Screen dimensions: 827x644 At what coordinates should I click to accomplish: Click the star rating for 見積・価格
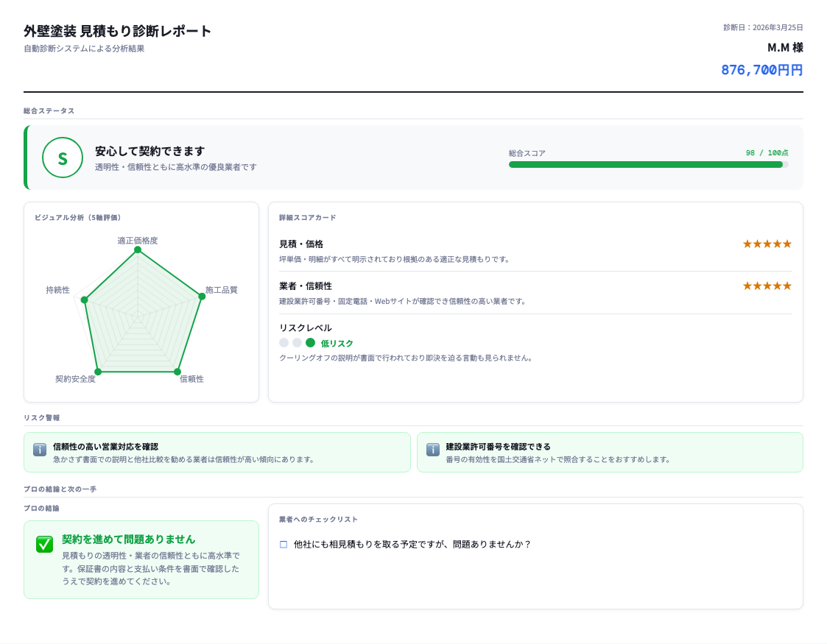pos(767,243)
